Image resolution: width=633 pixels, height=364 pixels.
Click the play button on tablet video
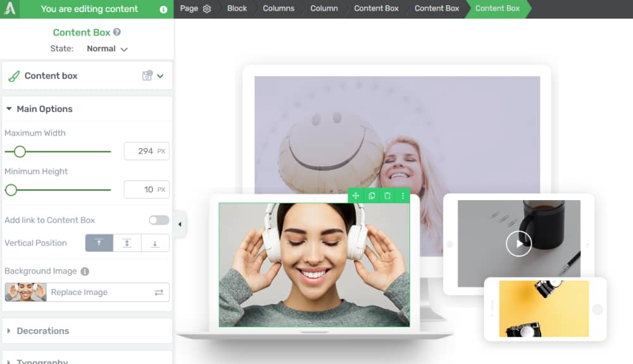[519, 243]
